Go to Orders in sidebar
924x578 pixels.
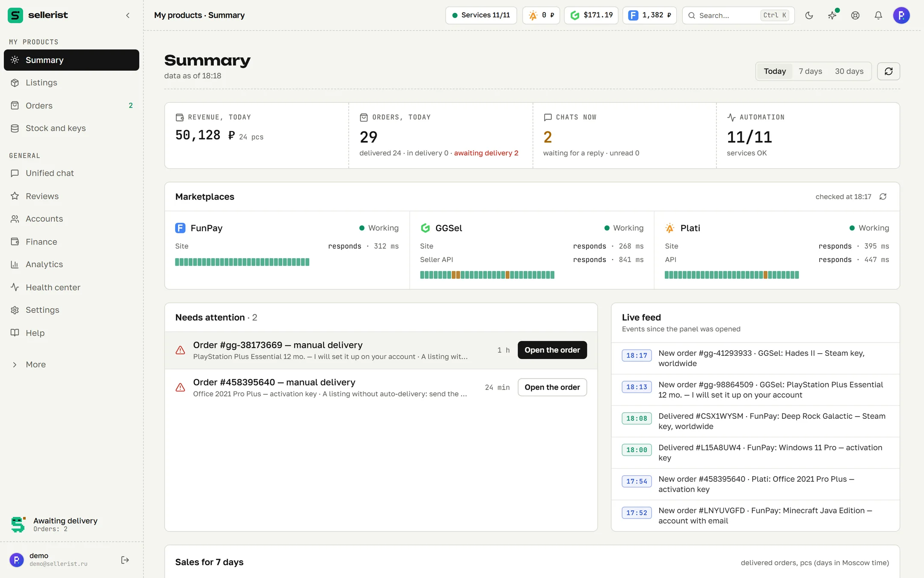pyautogui.click(x=71, y=105)
